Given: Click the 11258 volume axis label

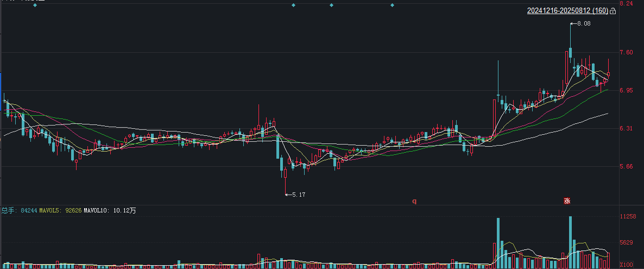Looking at the screenshot, I should point(628,216).
